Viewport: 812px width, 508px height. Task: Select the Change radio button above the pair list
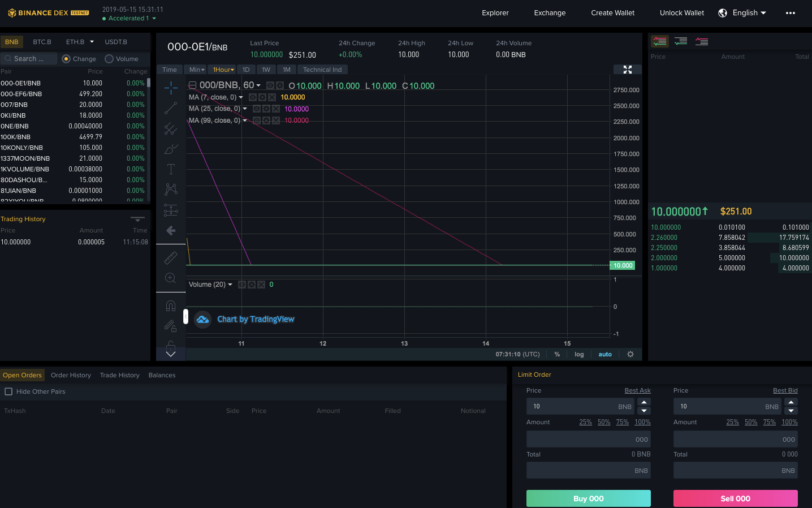pyautogui.click(x=67, y=59)
